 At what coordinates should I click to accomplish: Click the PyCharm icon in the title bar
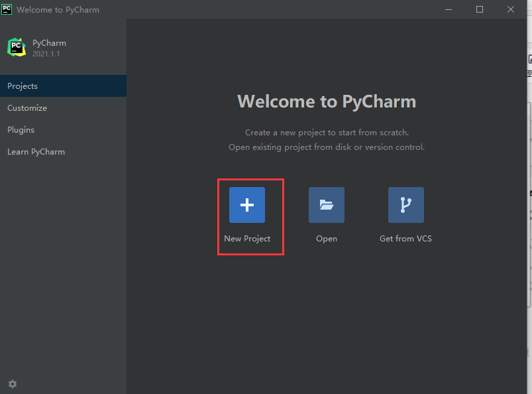pos(7,9)
